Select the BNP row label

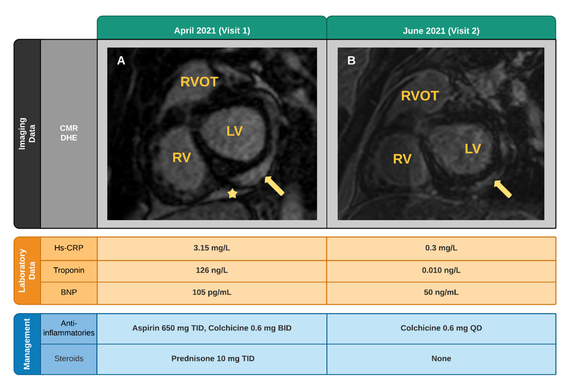pyautogui.click(x=69, y=292)
